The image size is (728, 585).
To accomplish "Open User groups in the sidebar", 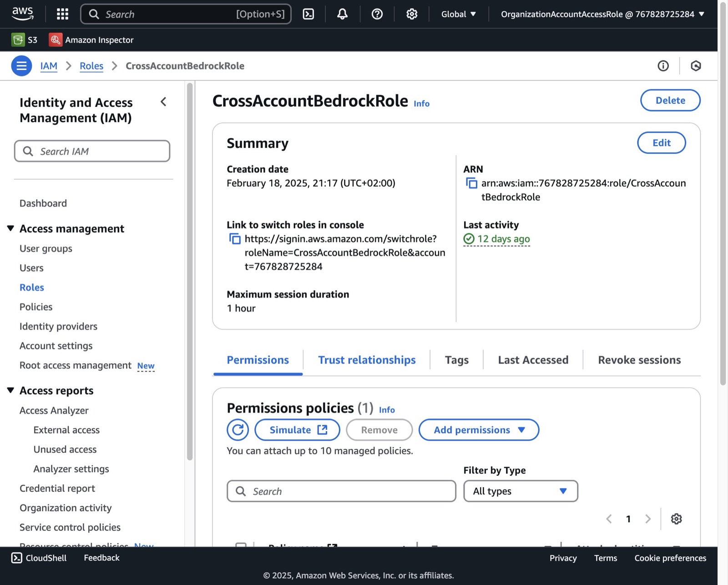I will click(x=46, y=249).
